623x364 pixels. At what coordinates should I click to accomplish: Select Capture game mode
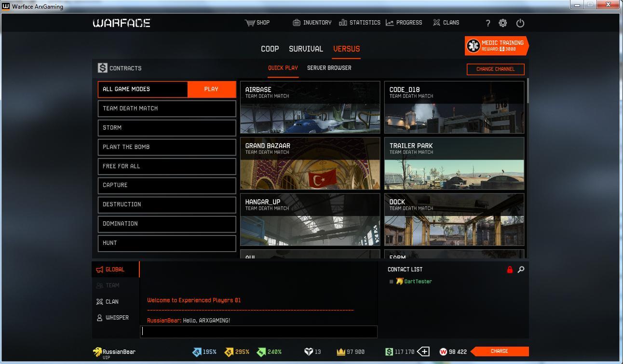167,185
